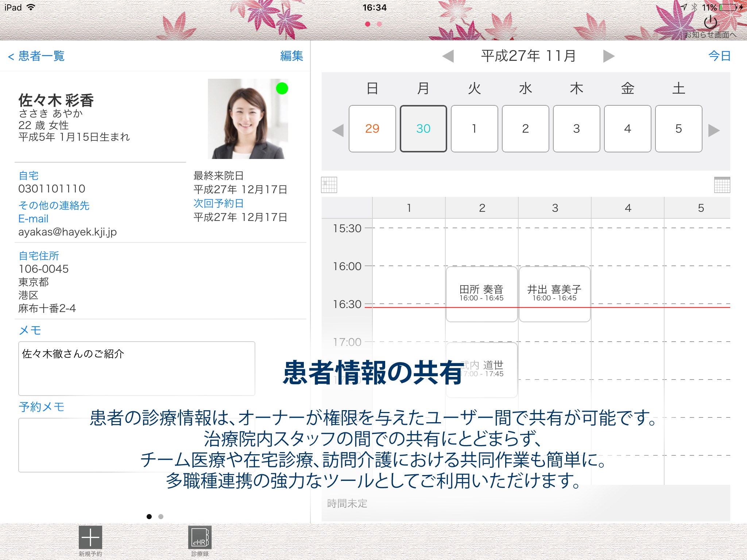This screenshot has height=560, width=747.
Task: Open the medical record (診療録) eHR icon
Action: tap(200, 537)
